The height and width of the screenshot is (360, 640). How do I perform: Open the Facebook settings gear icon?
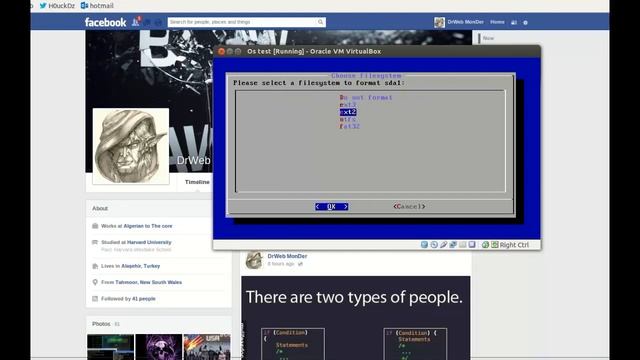[x=525, y=22]
